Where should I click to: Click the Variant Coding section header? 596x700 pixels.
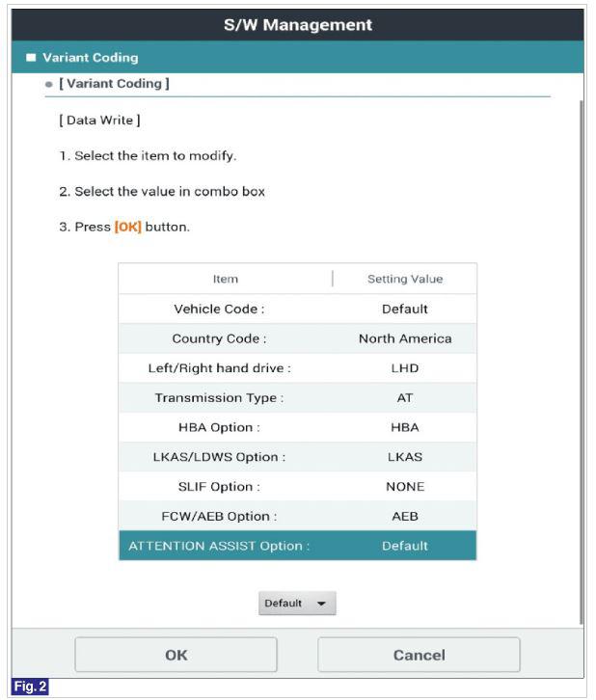click(x=92, y=58)
